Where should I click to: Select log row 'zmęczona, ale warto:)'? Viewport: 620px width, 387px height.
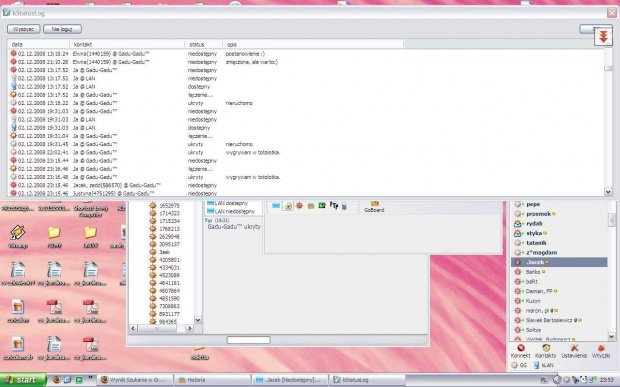point(306,62)
